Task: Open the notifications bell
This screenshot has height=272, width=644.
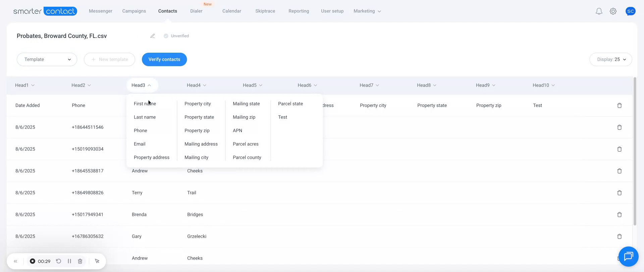Action: pos(599,11)
